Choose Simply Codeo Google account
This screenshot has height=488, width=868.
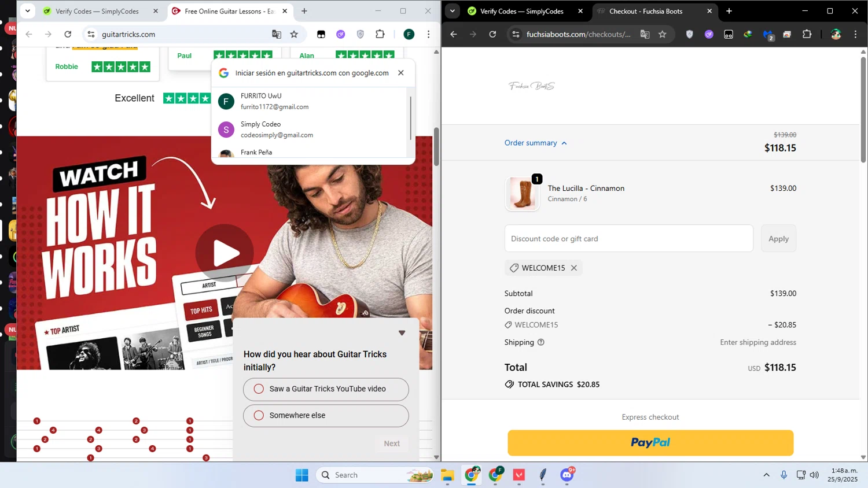click(x=310, y=130)
